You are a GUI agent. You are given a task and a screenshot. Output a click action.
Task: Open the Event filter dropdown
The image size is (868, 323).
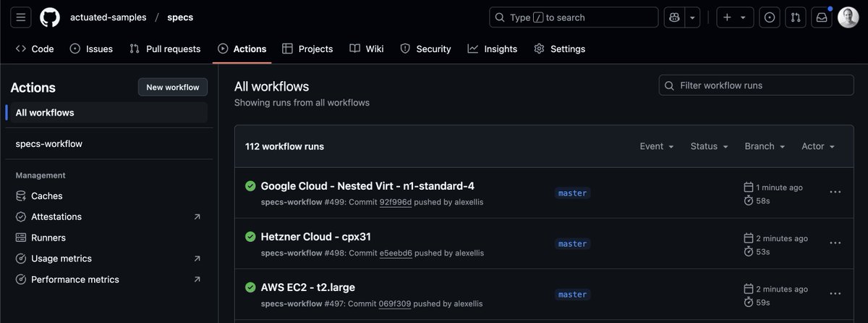click(657, 146)
